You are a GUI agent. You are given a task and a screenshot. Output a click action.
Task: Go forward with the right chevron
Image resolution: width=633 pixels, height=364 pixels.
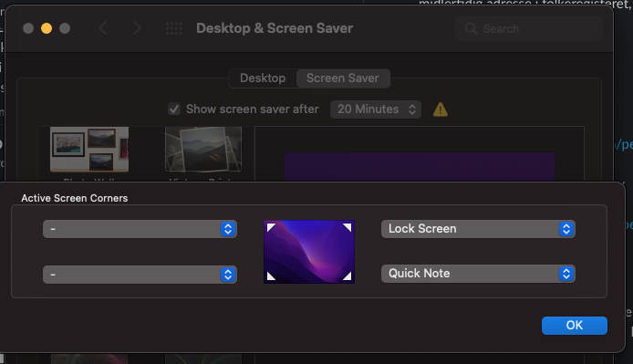click(x=137, y=28)
